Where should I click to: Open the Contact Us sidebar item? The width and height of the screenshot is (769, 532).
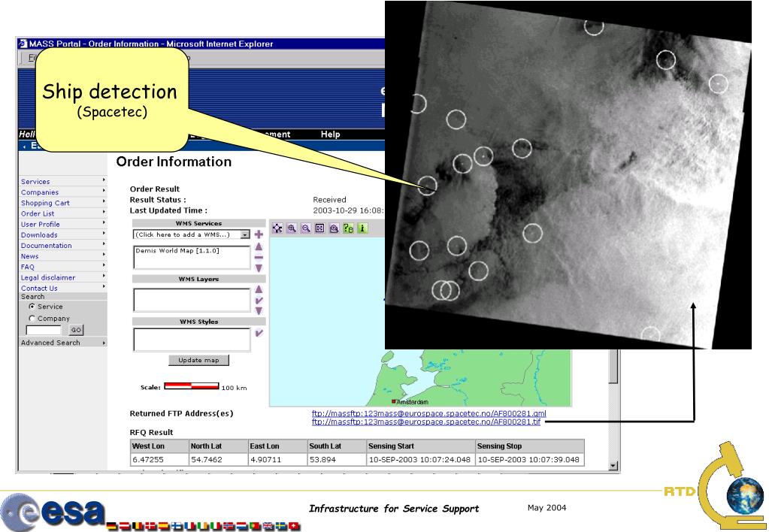(39, 289)
